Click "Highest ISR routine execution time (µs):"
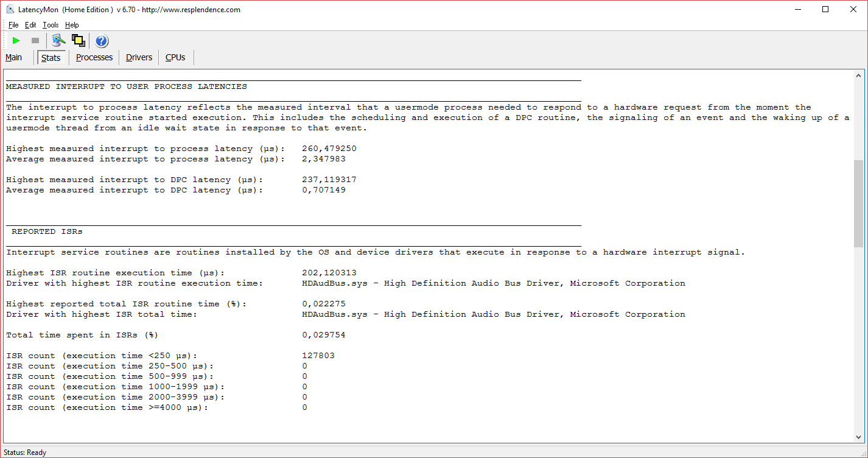 click(116, 273)
